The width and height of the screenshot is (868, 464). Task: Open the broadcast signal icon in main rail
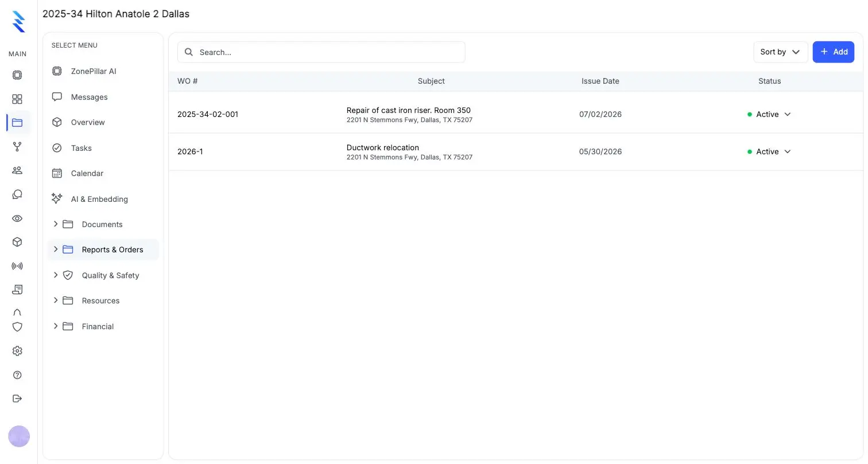pyautogui.click(x=17, y=266)
